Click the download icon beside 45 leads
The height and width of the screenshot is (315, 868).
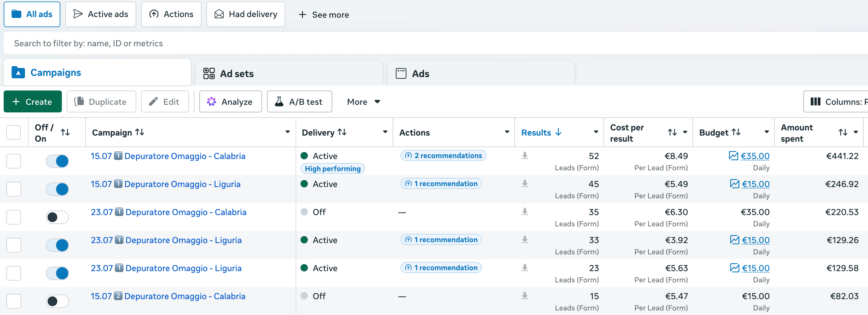point(525,184)
